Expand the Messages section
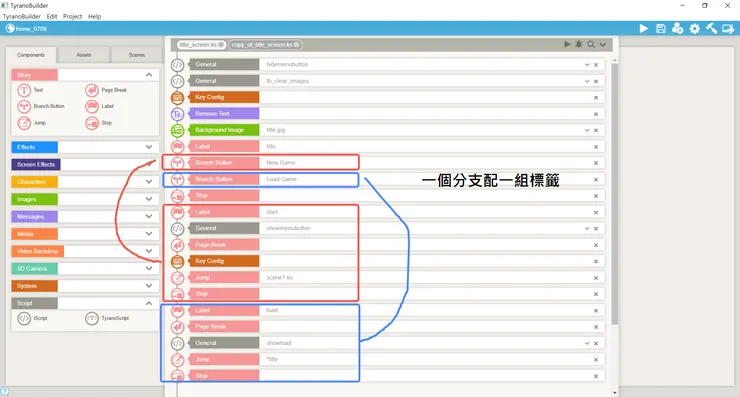Viewport: 740px width, 397px height. (x=149, y=217)
